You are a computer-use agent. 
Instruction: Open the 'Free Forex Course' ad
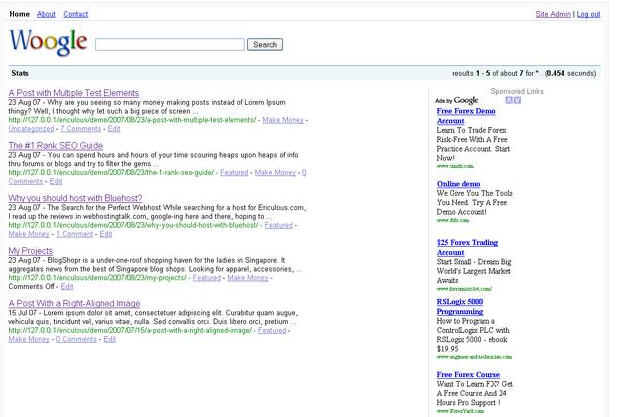(468, 375)
